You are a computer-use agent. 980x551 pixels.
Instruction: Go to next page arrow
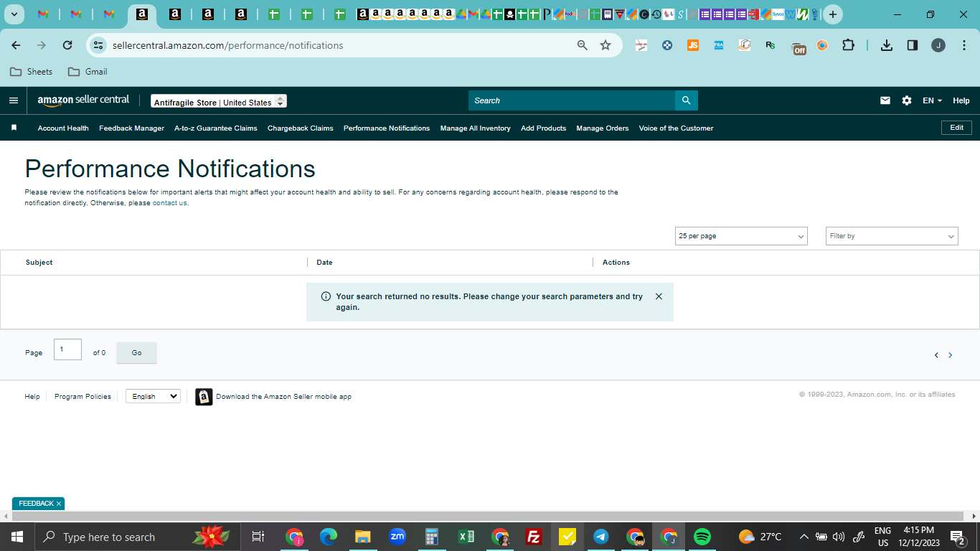(x=951, y=355)
